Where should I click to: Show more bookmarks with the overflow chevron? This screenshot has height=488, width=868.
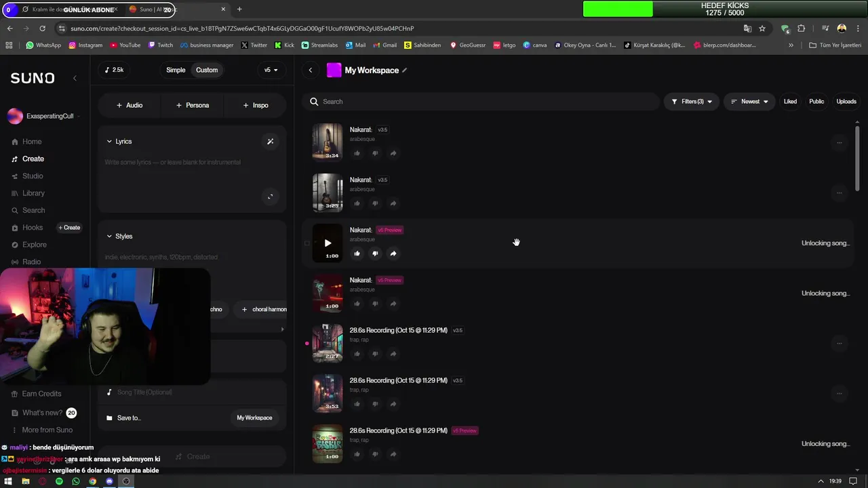pos(791,45)
